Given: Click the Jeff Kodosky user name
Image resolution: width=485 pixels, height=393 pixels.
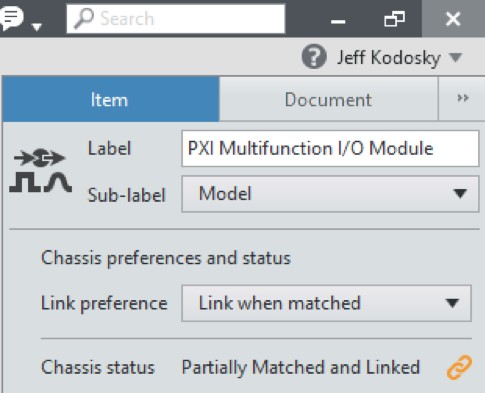Looking at the screenshot, I should [x=389, y=58].
